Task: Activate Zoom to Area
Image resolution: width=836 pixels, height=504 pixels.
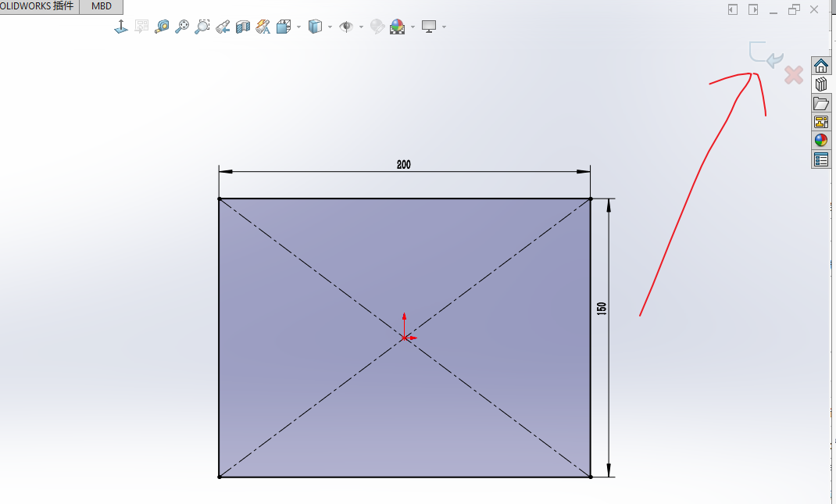Action: pyautogui.click(x=202, y=26)
